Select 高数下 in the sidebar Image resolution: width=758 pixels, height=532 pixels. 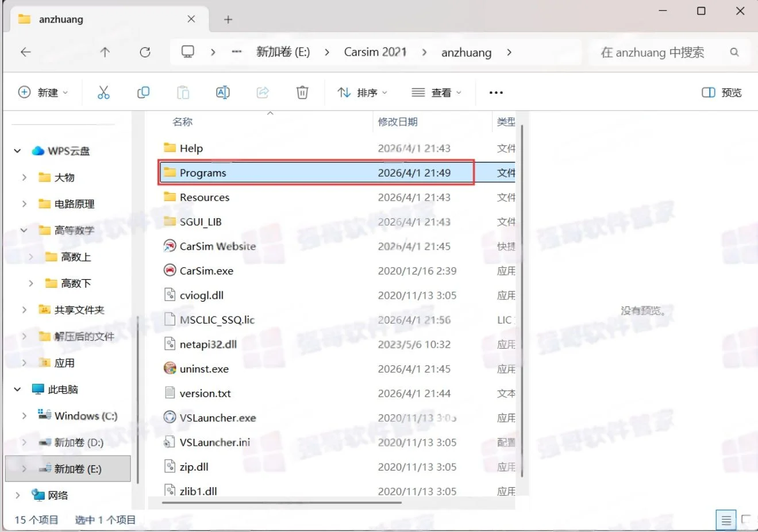coord(76,283)
